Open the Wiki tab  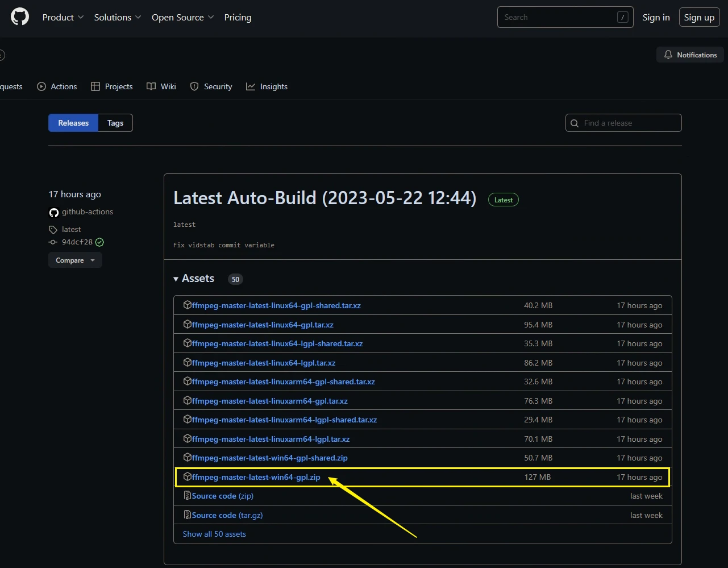click(x=161, y=86)
